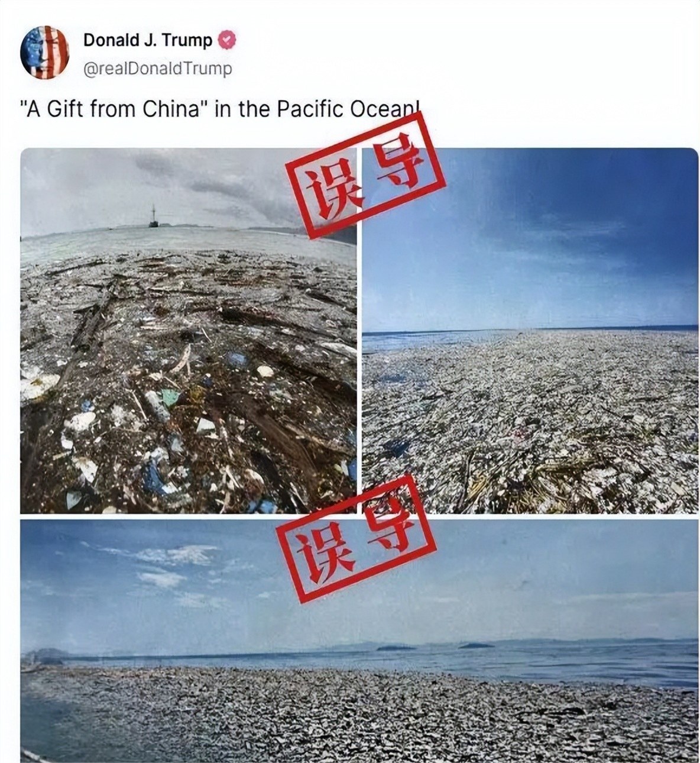Image resolution: width=700 pixels, height=763 pixels.
Task: Click the pink verified badge
Action: 227,40
